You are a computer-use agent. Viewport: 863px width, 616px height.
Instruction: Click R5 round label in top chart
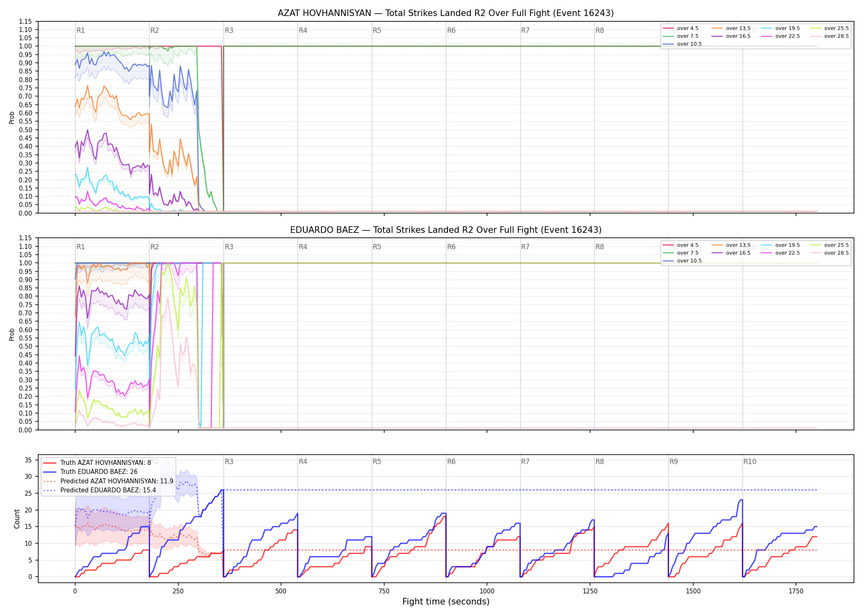(377, 30)
